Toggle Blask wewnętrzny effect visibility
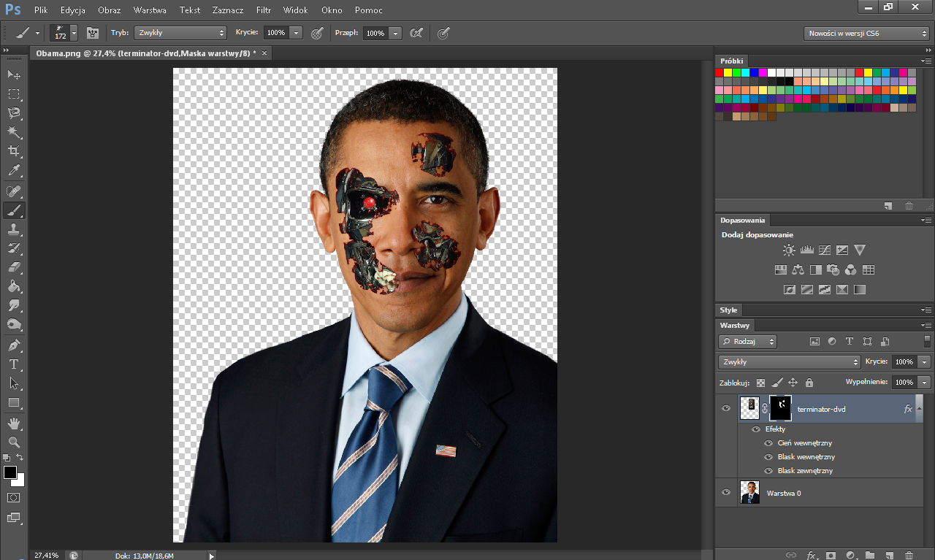Image resolution: width=935 pixels, height=560 pixels. pyautogui.click(x=768, y=457)
